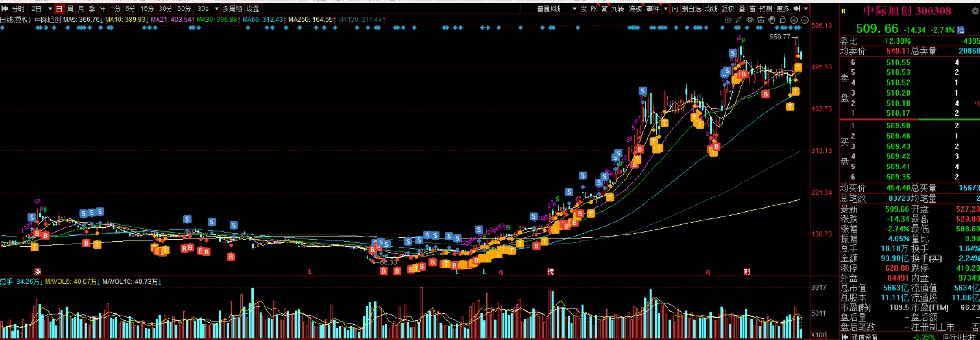Toggle the 连板 indicator button
The image size is (980, 340).
pos(635,9)
